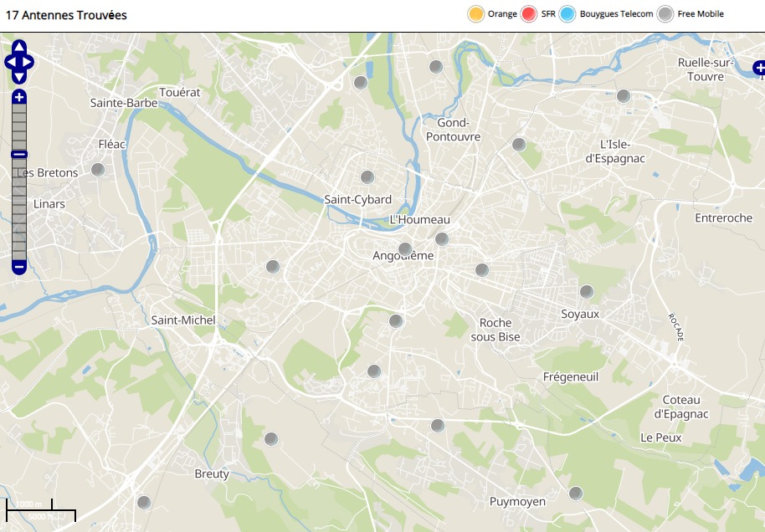Pan the map left with the arrow

[10, 62]
